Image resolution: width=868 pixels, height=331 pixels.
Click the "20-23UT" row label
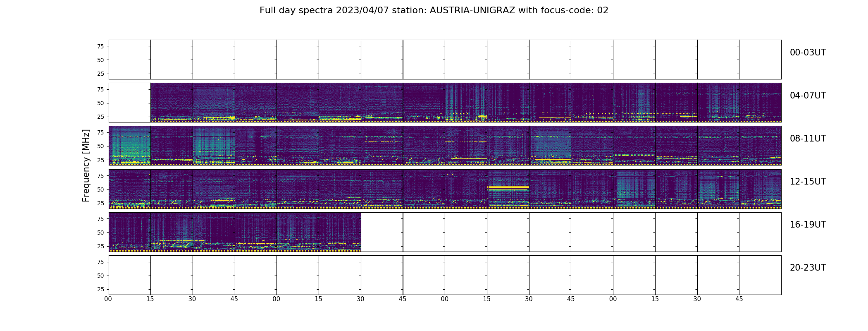pyautogui.click(x=808, y=268)
